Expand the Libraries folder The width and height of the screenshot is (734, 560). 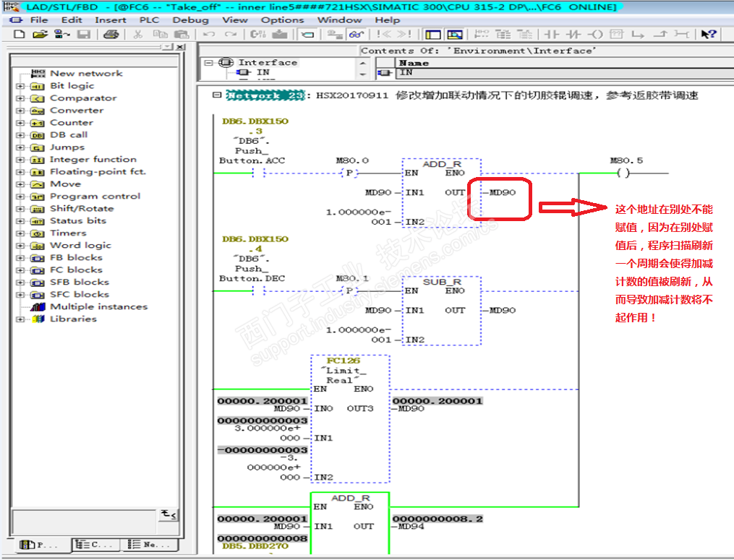[20, 319]
